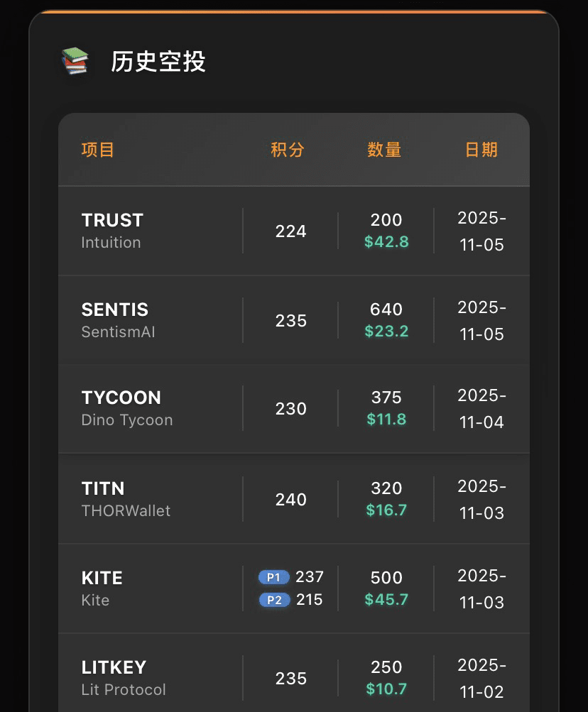Open the SENTIS project entry
This screenshot has height=712, width=588.
point(115,310)
